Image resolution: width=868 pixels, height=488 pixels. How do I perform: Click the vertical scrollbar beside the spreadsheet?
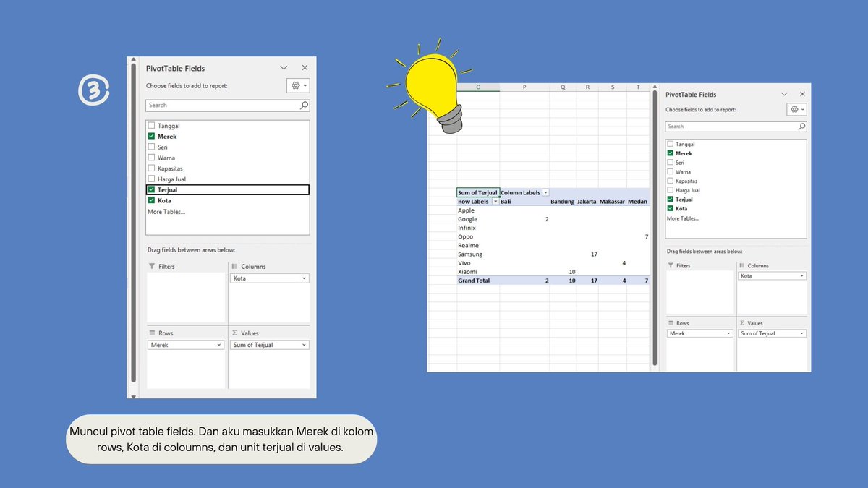coord(655,228)
